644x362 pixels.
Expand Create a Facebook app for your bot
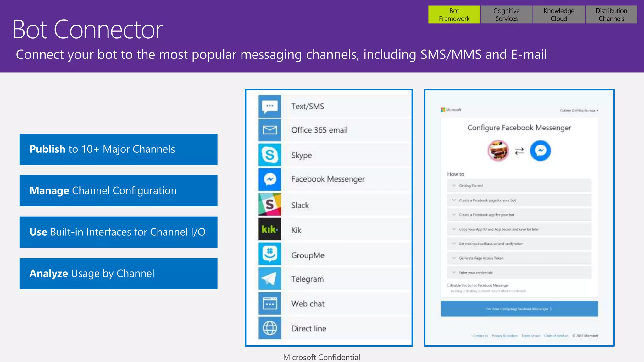519,215
